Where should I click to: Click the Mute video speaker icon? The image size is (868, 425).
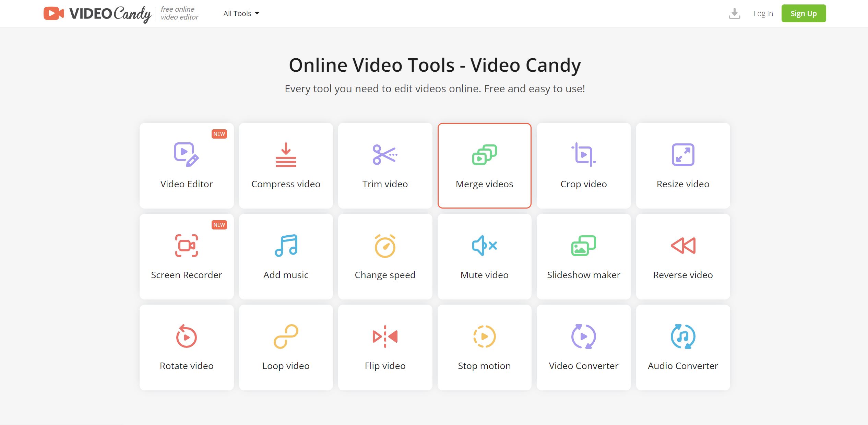pyautogui.click(x=484, y=245)
